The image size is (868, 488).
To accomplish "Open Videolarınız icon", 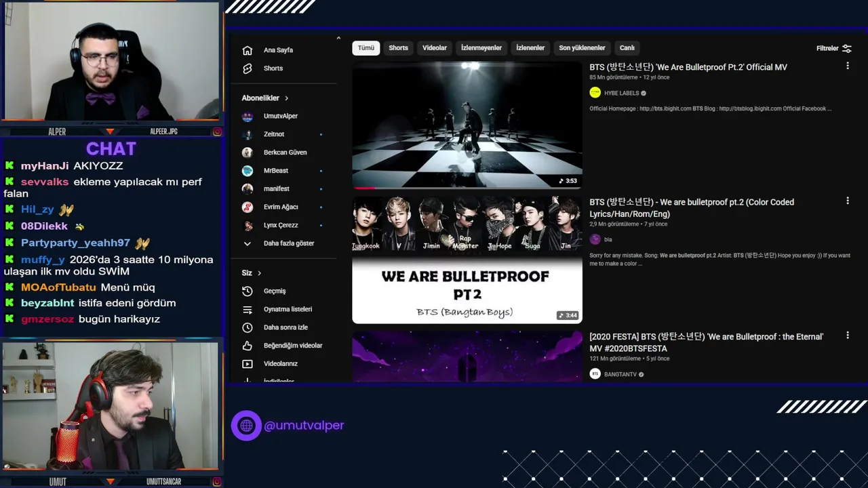I will coord(248,364).
